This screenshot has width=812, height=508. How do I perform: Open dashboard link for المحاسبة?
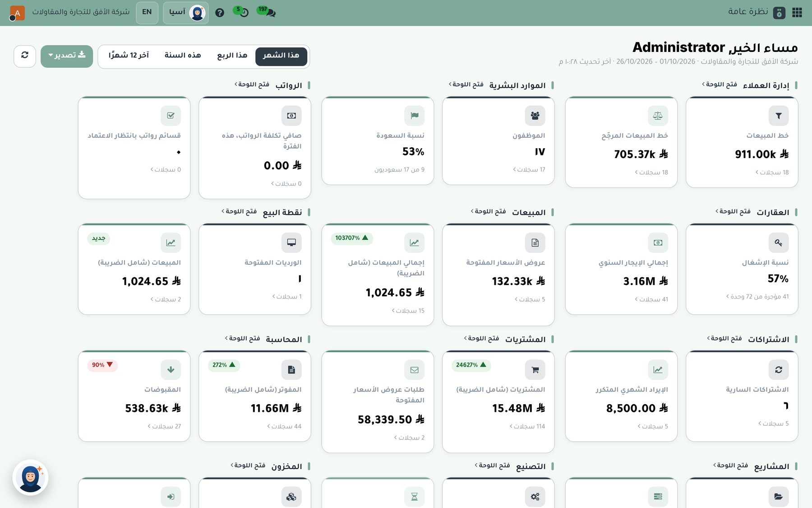243,338
